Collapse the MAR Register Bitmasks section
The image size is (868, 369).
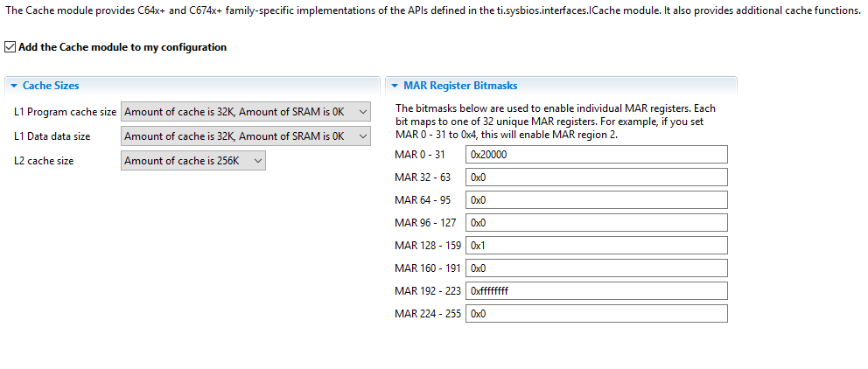point(394,86)
